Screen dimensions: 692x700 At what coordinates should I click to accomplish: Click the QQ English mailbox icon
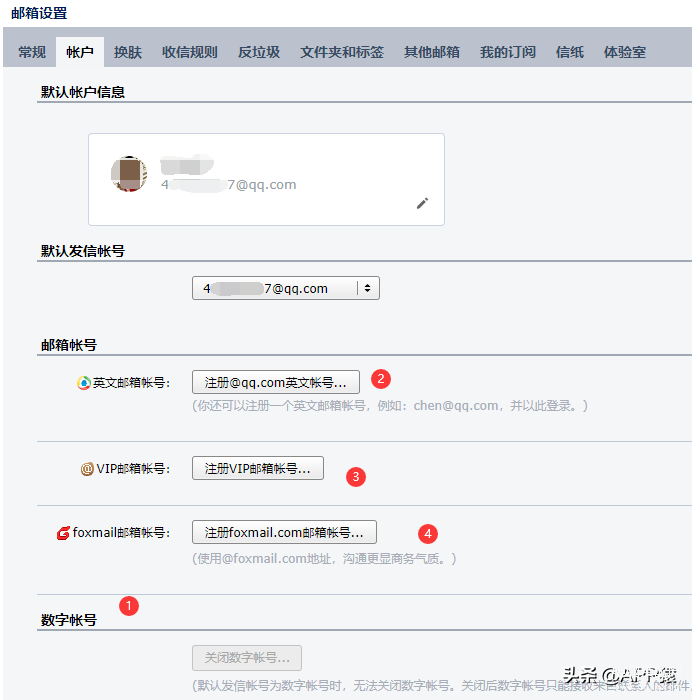point(83,383)
